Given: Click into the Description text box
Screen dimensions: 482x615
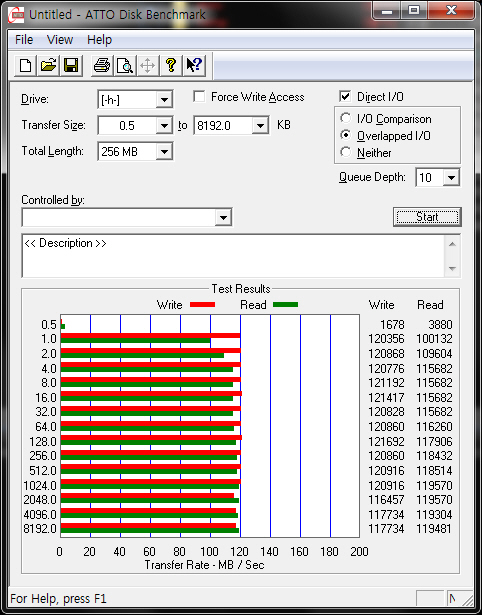Looking at the screenshot, I should click(x=233, y=256).
